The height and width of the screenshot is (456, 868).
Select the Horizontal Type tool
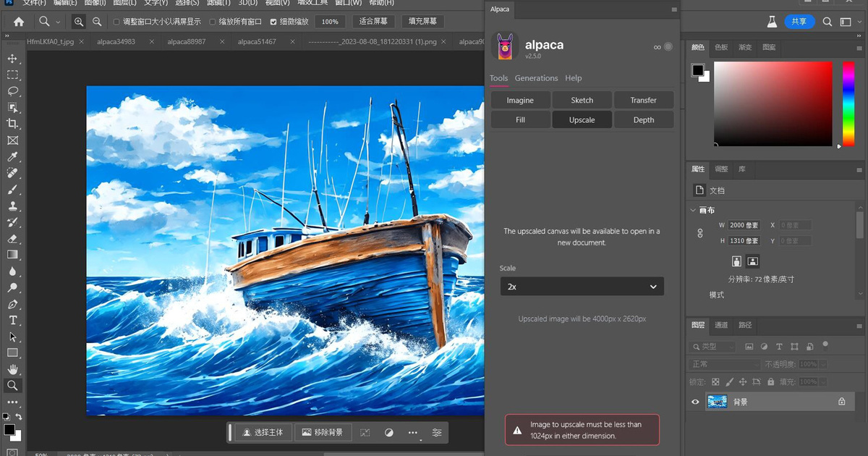tap(12, 320)
